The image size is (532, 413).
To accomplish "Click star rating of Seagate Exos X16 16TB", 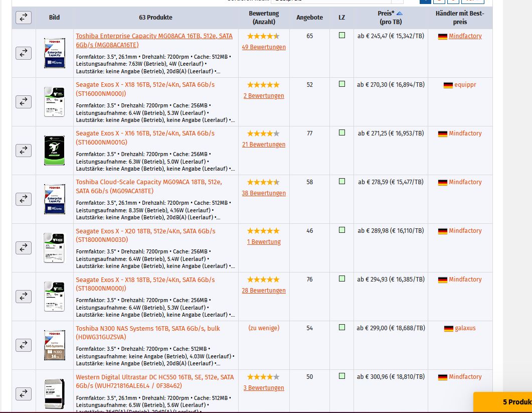I will click(x=263, y=133).
